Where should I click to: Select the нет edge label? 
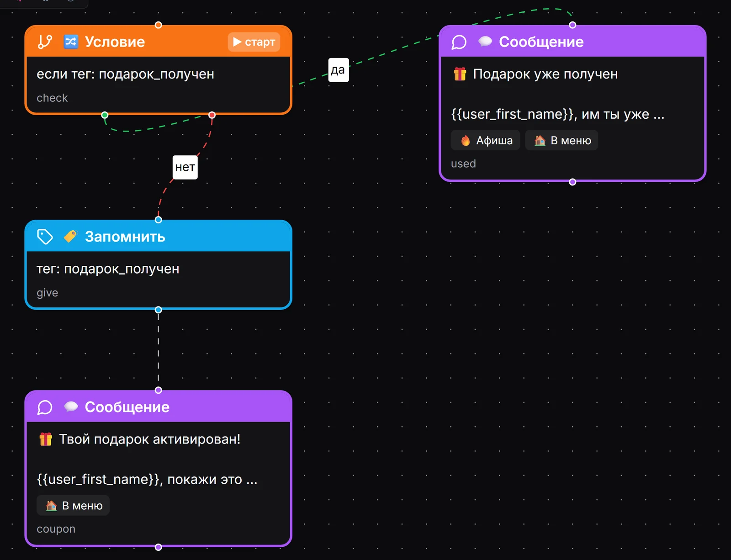tap(185, 167)
